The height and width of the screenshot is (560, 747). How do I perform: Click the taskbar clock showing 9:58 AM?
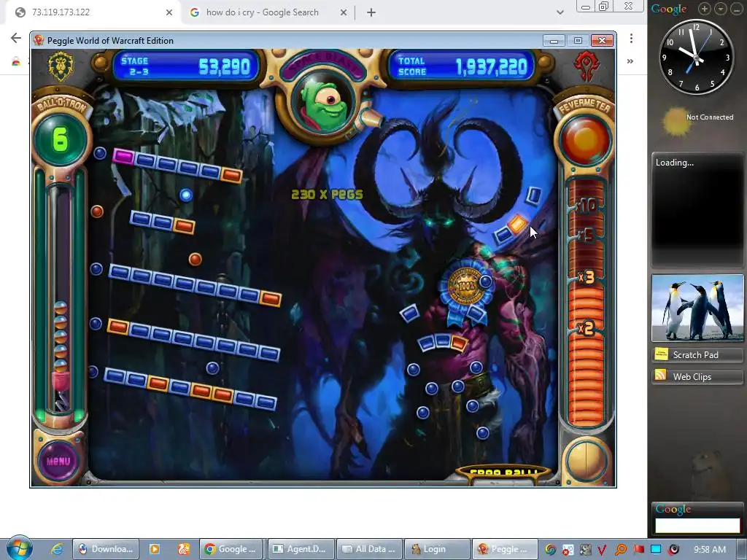tap(709, 550)
